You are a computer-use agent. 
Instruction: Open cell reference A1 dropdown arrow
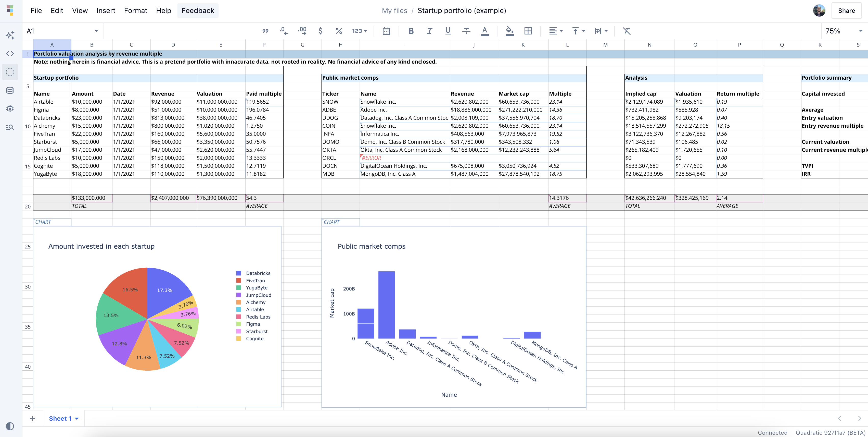[96, 31]
